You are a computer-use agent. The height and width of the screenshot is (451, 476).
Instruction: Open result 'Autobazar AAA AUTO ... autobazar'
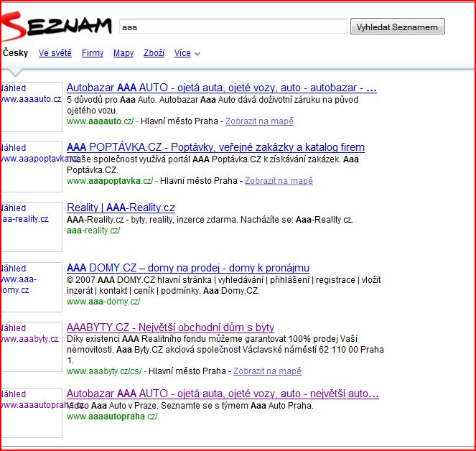(x=222, y=88)
